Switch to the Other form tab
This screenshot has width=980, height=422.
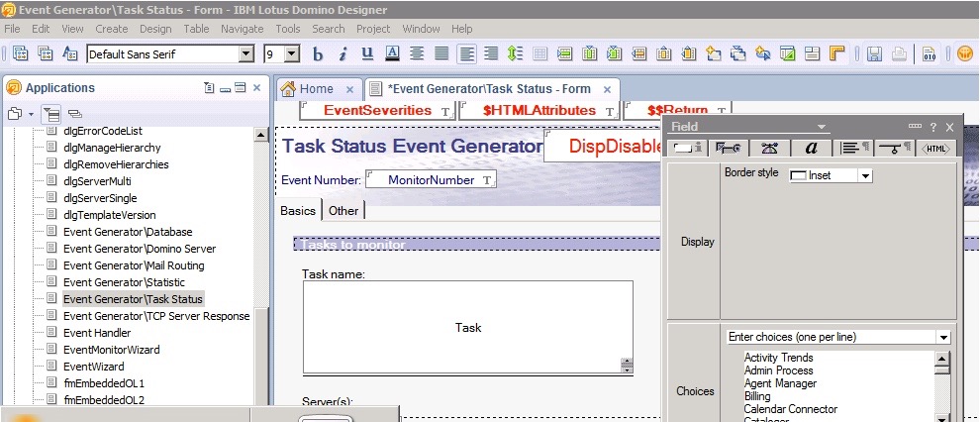[343, 211]
